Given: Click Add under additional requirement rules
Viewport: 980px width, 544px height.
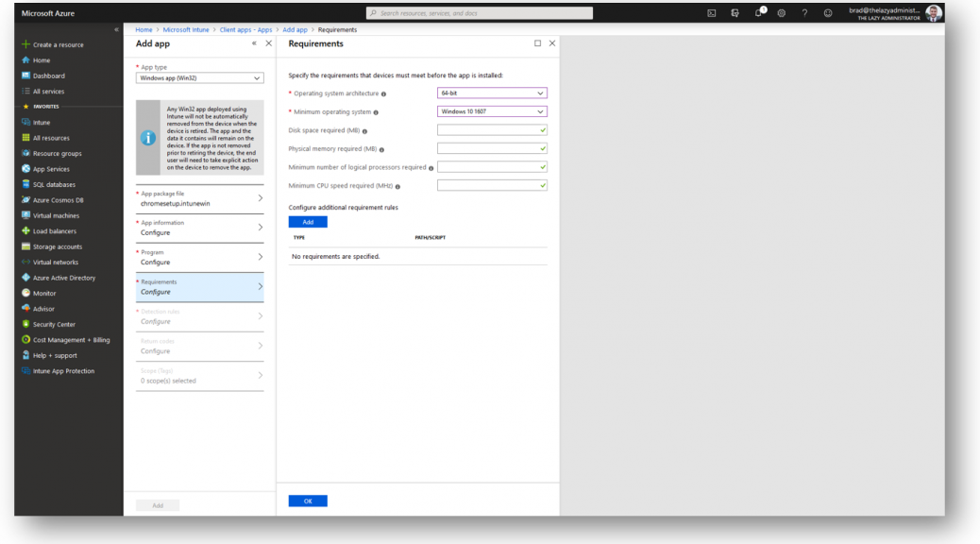Looking at the screenshot, I should (308, 222).
